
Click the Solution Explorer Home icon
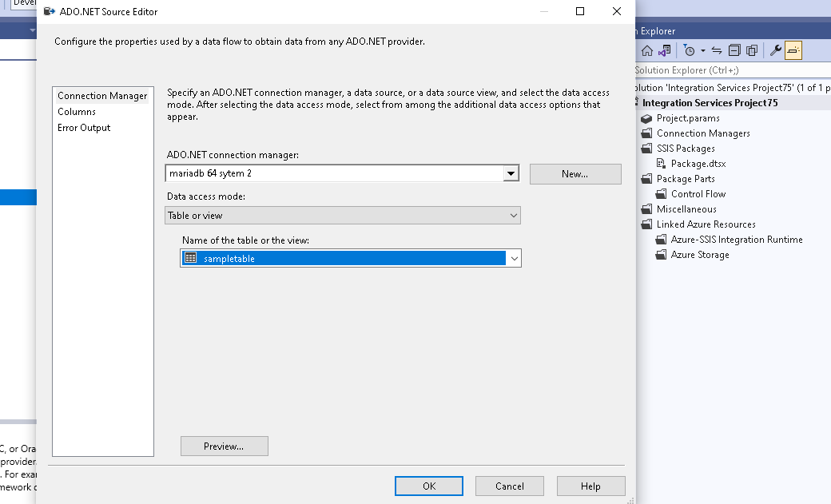tap(647, 50)
